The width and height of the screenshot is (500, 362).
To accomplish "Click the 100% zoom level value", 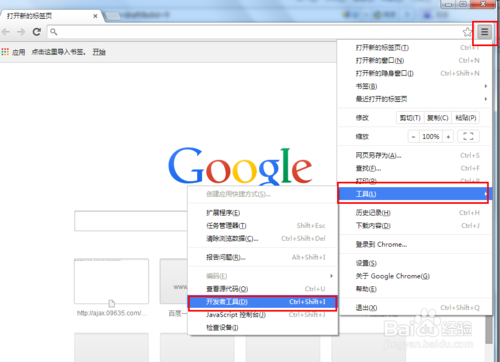I will [x=431, y=137].
